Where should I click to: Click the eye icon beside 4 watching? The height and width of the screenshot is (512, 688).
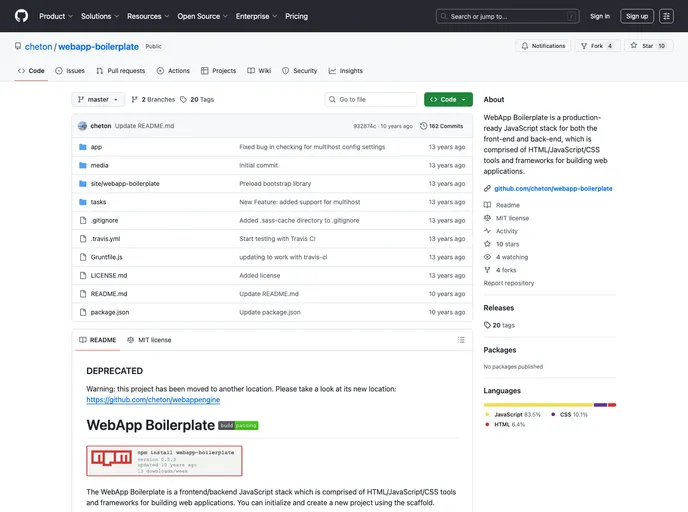pos(487,257)
